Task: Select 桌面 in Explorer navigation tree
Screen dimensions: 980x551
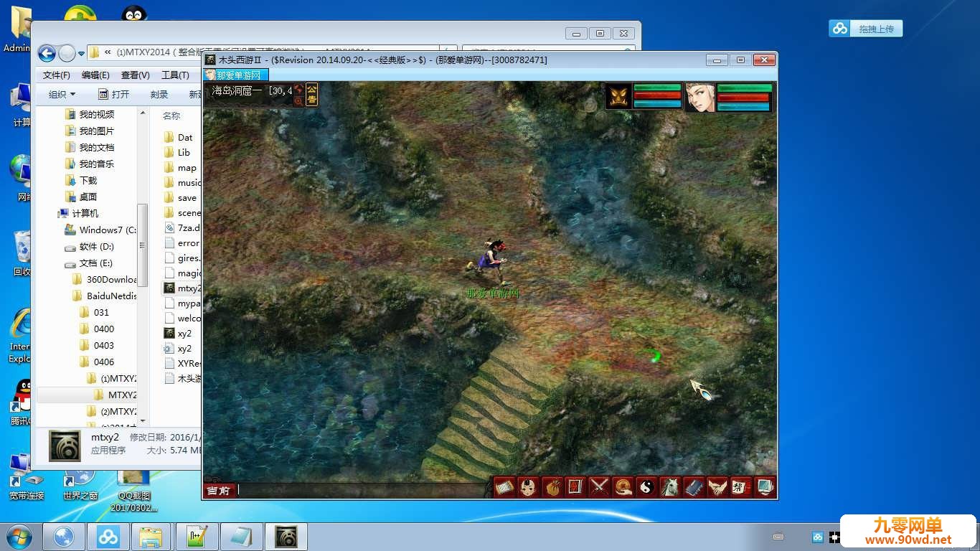Action: click(x=81, y=197)
